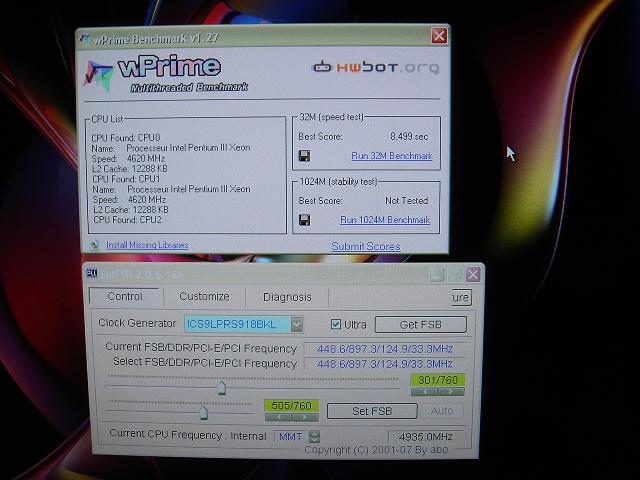Click the 'Not Tested' score text
Screen dimensions: 640x480
(407, 200)
